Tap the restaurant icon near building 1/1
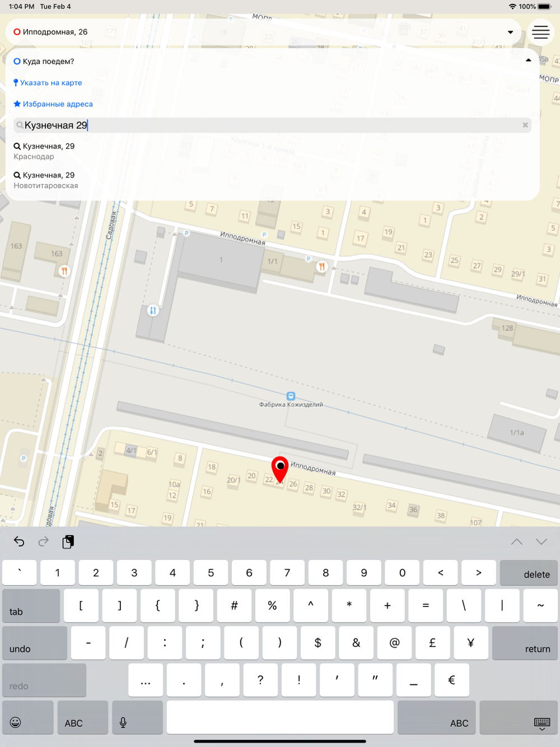The image size is (560, 747). point(321,267)
